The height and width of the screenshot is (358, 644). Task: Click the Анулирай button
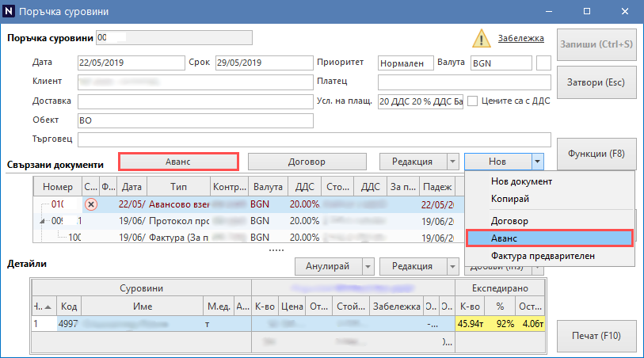(x=328, y=266)
